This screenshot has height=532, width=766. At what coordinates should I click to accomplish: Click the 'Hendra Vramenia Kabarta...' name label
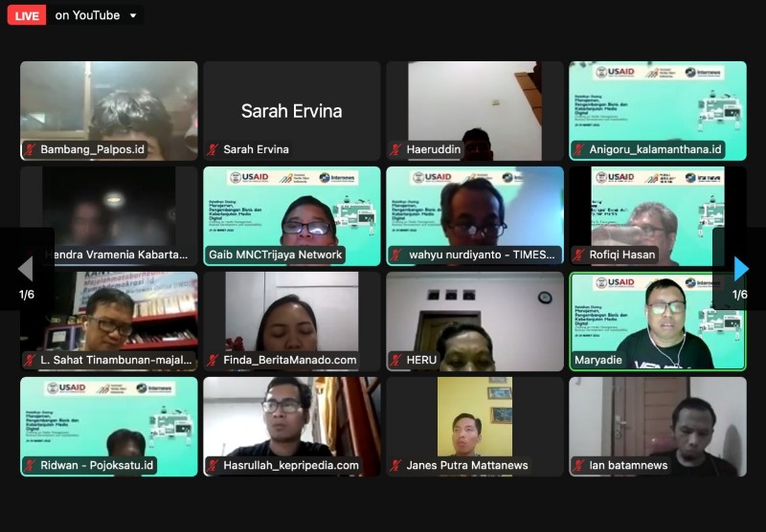tap(116, 255)
